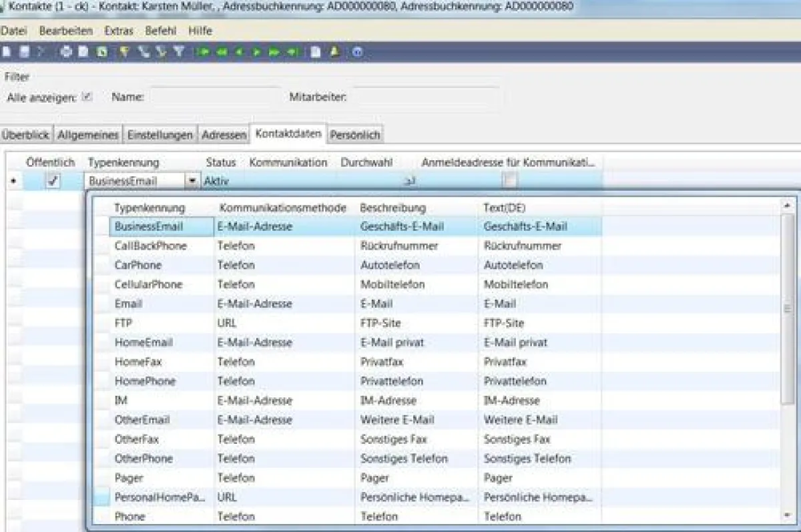Image resolution: width=801 pixels, height=532 pixels.
Task: Jump to last record with the green arrow
Action: [291, 52]
